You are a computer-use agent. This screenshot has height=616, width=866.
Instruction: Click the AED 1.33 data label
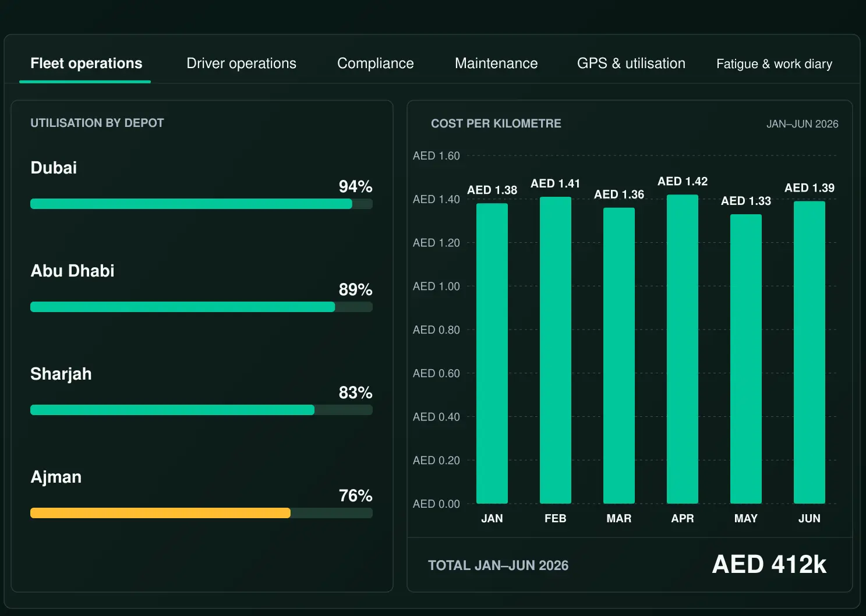[746, 201]
